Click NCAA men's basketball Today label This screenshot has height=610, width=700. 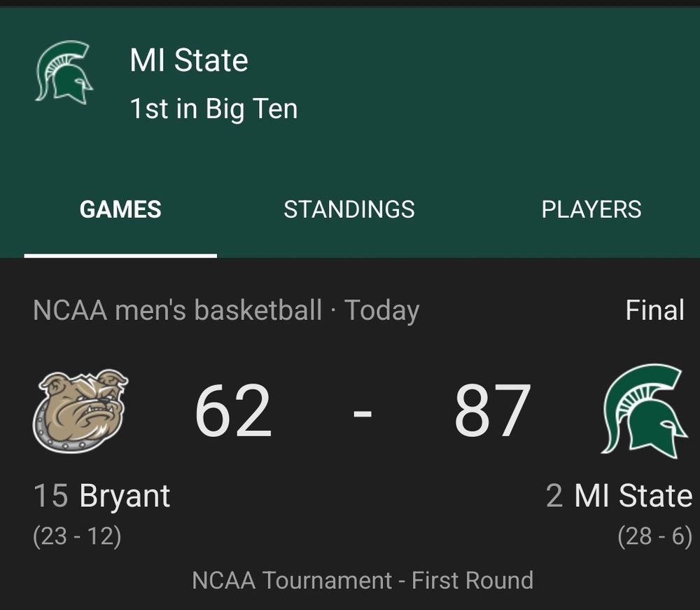(226, 310)
